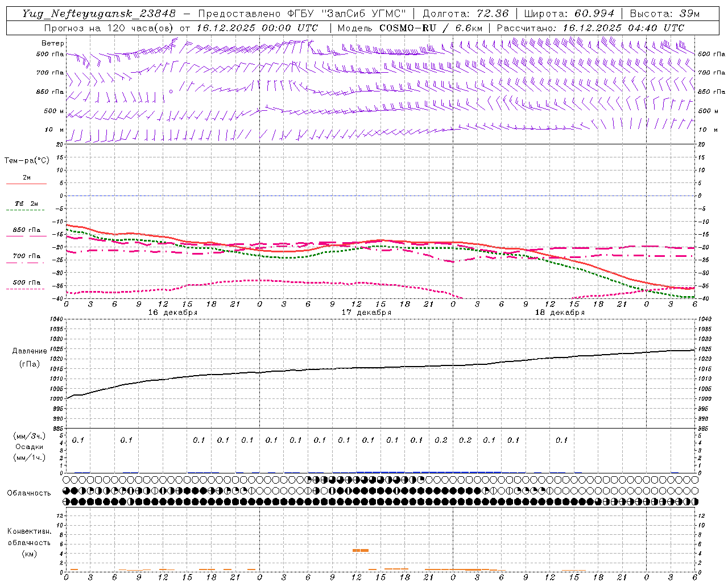Click the Давление pressure panel label
This screenshot has height=582, width=728.
click(x=30, y=351)
